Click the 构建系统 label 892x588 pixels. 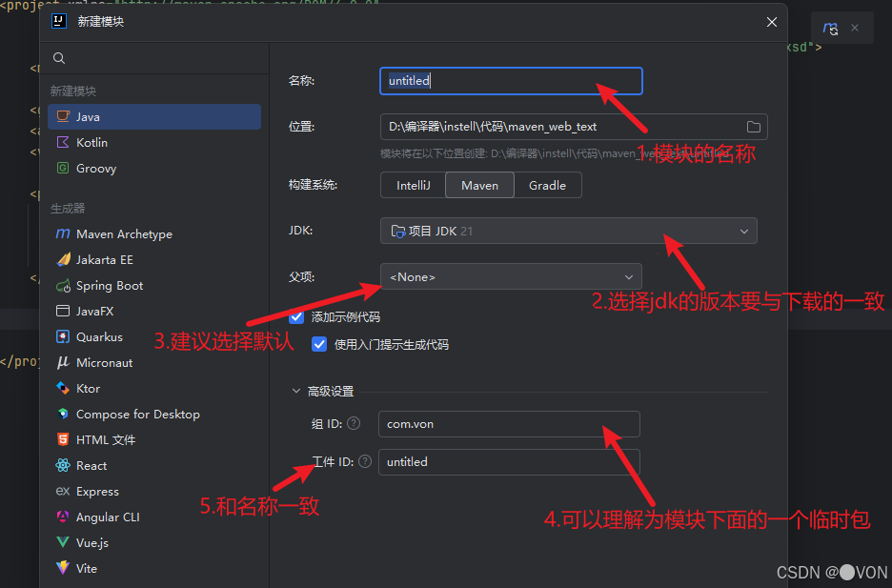pyautogui.click(x=313, y=185)
